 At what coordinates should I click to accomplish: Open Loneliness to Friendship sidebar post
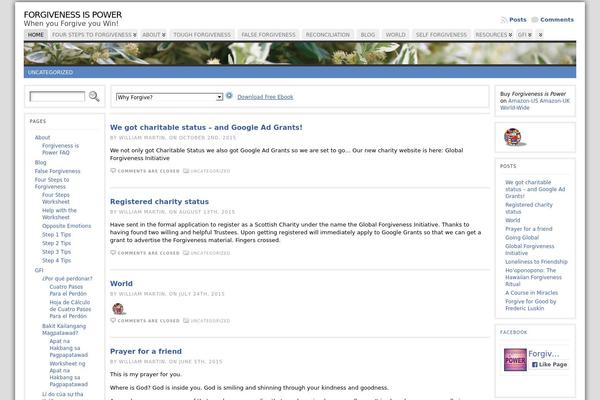click(x=536, y=262)
